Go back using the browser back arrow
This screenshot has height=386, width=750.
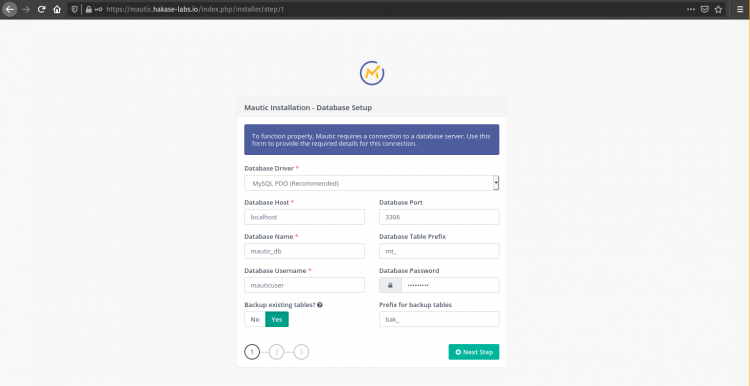10,9
